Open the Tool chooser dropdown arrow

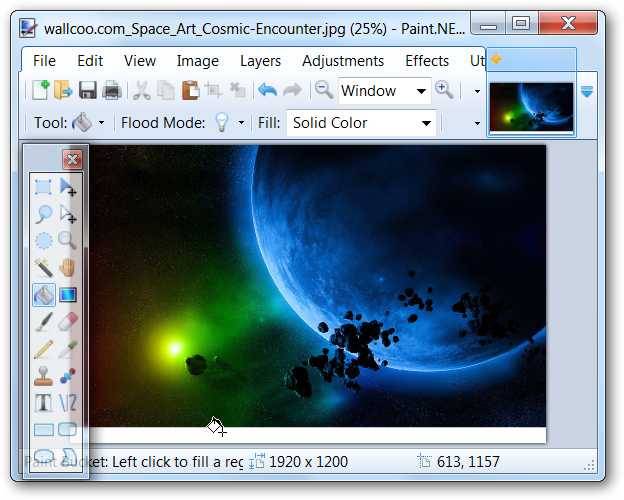101,123
